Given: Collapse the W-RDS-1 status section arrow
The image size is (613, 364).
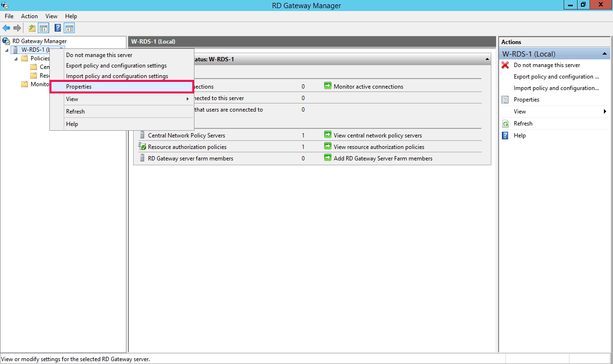Looking at the screenshot, I should tap(488, 59).
